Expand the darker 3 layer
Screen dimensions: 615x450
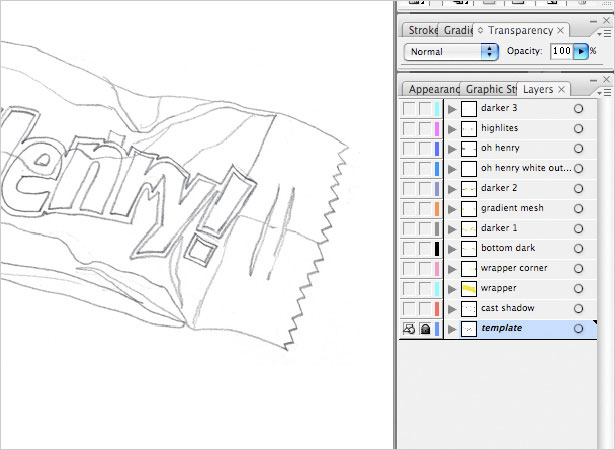[452, 109]
